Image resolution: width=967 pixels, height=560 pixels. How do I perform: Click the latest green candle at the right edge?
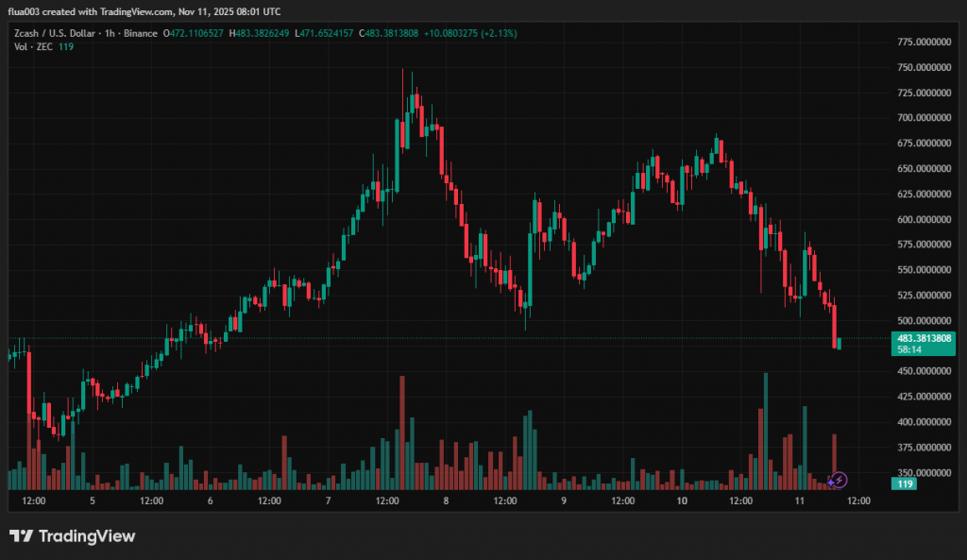(840, 343)
